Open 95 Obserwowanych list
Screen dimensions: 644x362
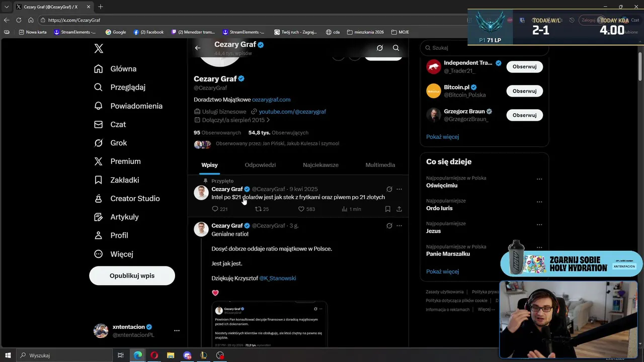217,133
